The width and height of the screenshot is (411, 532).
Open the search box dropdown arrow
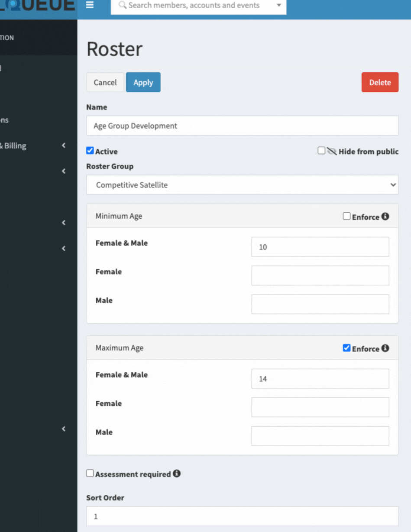click(279, 6)
